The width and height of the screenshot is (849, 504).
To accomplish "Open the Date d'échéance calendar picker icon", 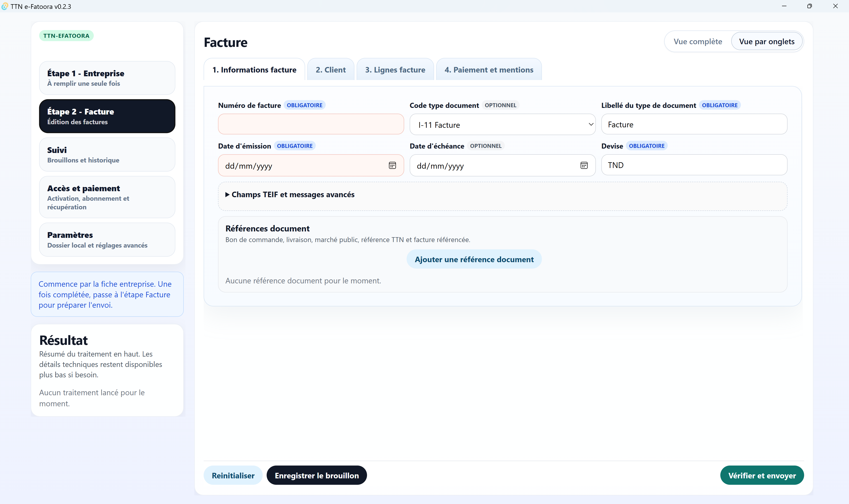I will (584, 165).
